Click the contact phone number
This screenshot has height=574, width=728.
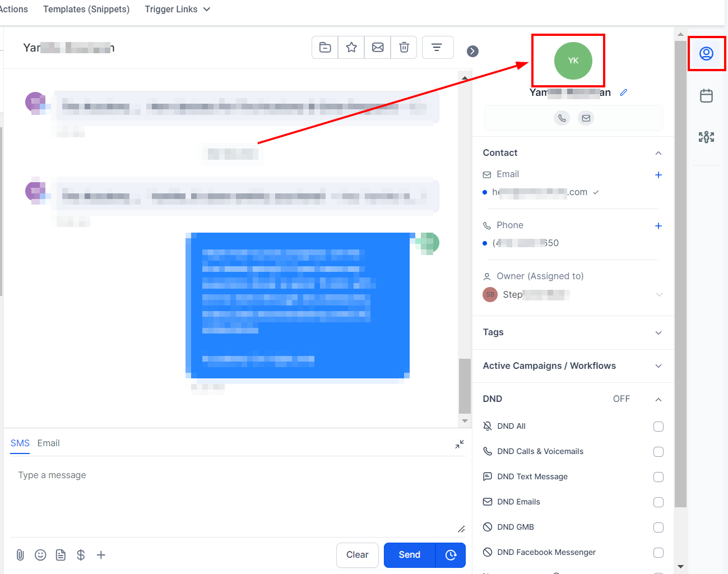click(526, 243)
